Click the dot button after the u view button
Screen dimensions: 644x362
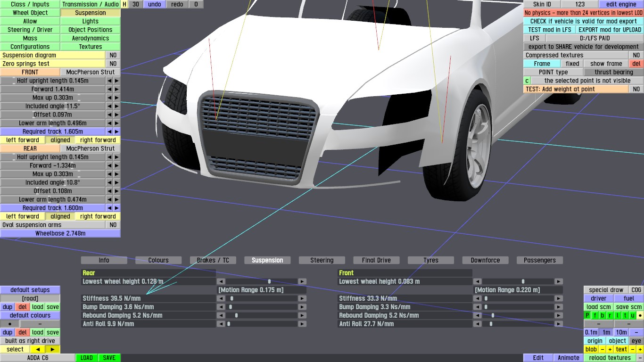640,315
